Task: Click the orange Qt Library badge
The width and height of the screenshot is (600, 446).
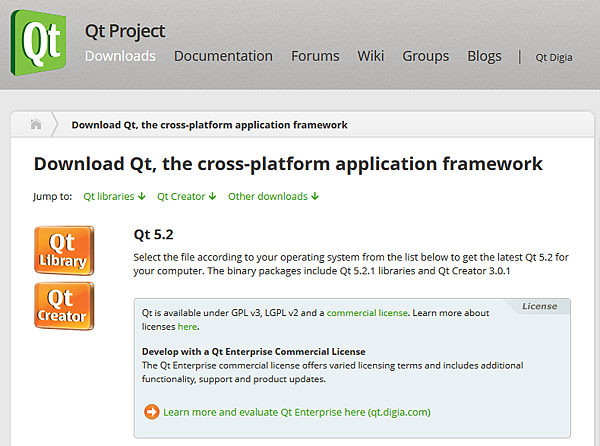Action: (64, 251)
